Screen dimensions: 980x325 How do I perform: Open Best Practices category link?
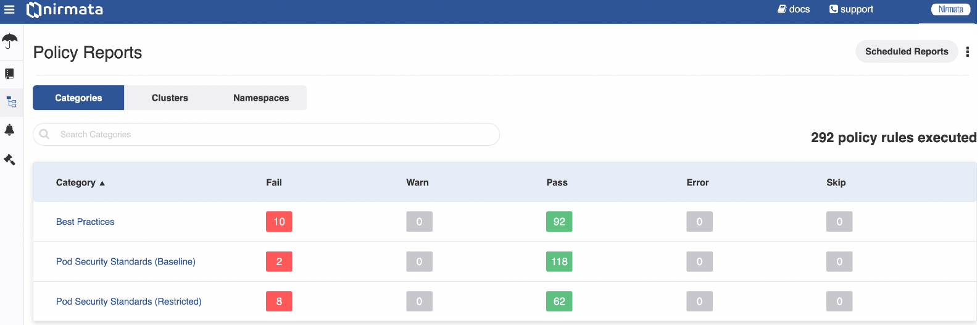[85, 222]
